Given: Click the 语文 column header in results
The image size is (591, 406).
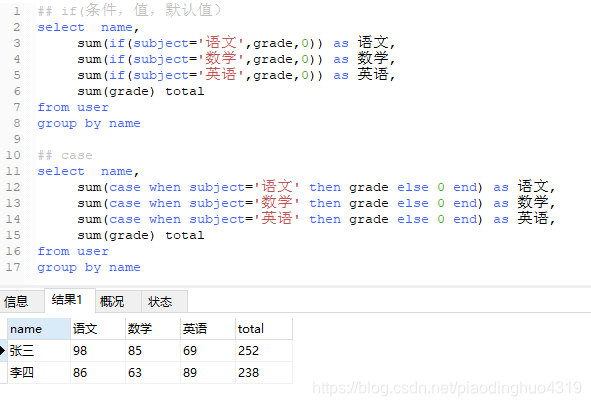Looking at the screenshot, I should click(x=98, y=329).
